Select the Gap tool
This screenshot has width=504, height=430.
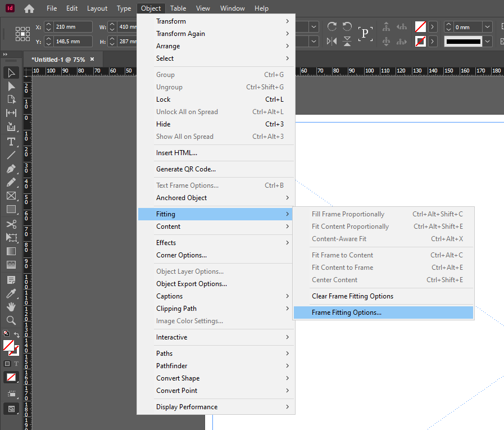coord(11,113)
